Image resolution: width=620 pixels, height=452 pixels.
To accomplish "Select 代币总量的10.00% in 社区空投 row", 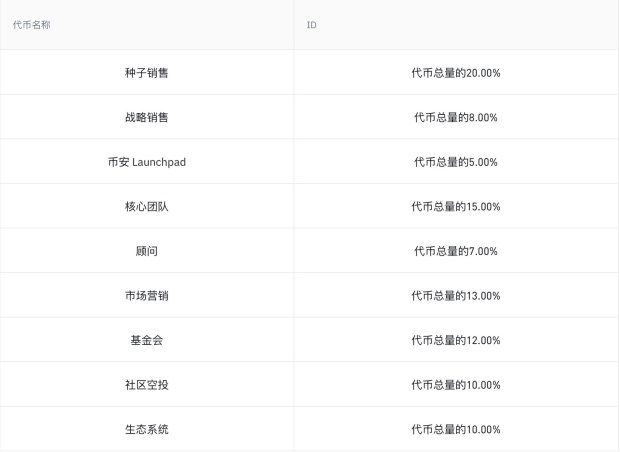I will point(456,385).
